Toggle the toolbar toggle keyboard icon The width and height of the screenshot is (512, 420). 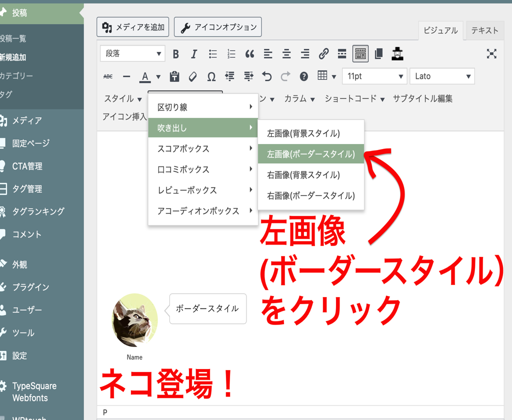360,54
